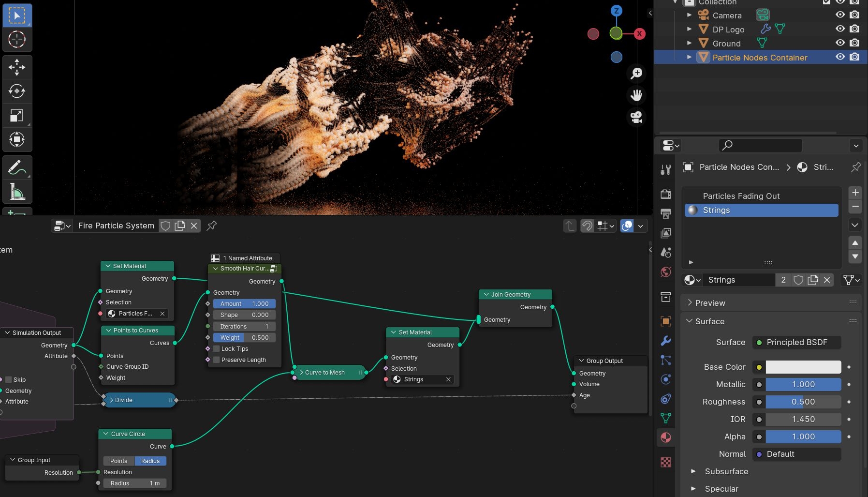Click the add material slot plus button
Image resolution: width=868 pixels, height=497 pixels.
pos(855,193)
